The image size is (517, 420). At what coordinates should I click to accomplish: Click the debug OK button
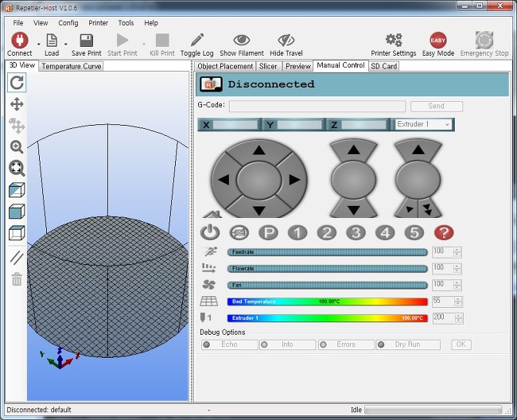click(x=461, y=344)
